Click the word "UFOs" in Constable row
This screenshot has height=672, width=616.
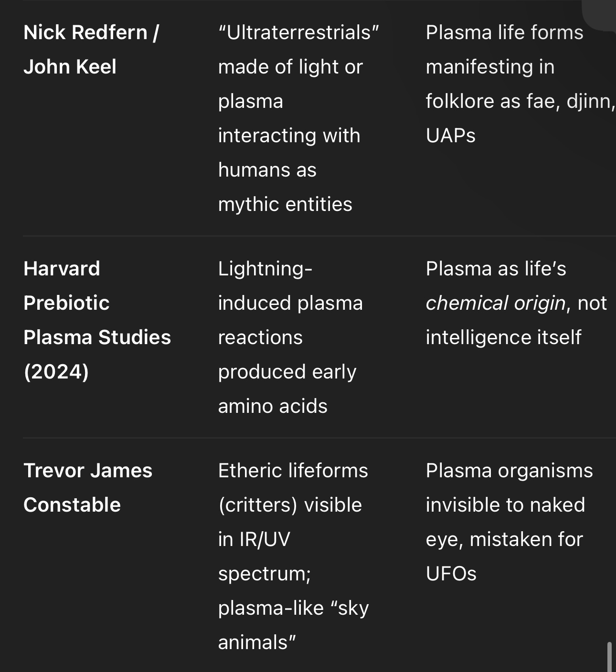451,574
